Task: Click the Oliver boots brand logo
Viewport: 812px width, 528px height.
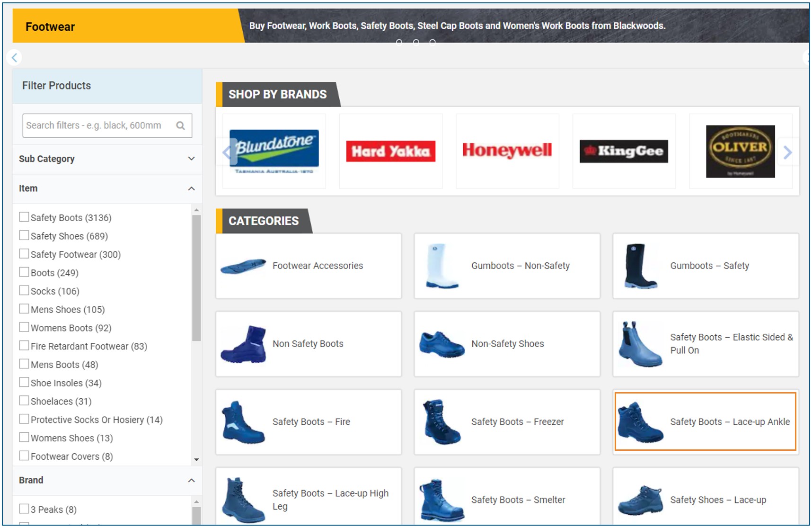Action: (x=740, y=151)
